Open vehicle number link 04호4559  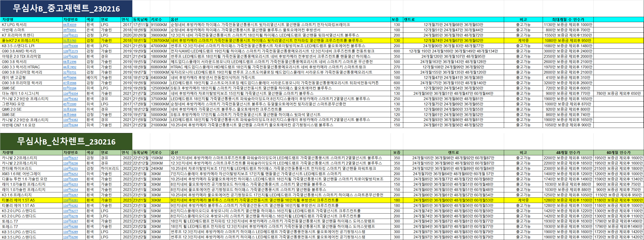click(70, 25)
